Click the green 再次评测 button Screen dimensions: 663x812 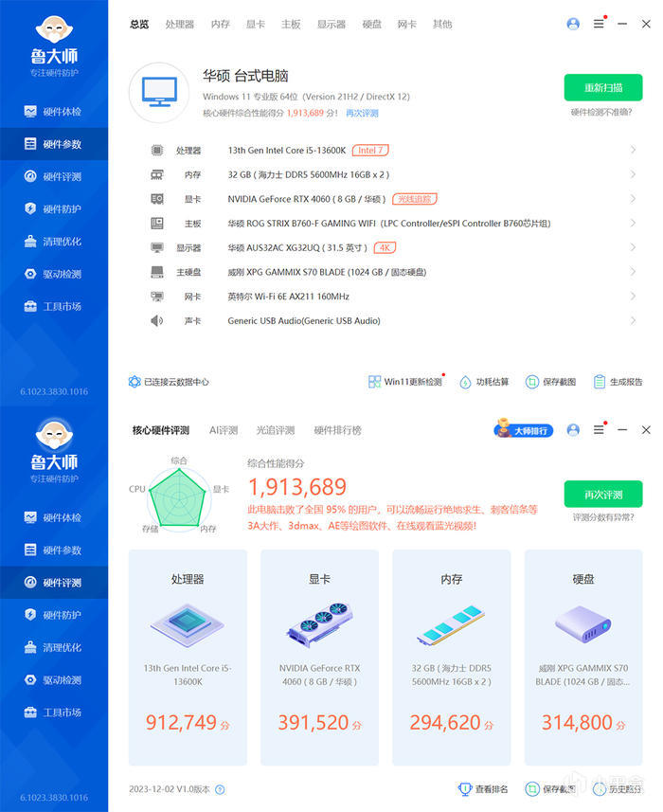point(603,494)
